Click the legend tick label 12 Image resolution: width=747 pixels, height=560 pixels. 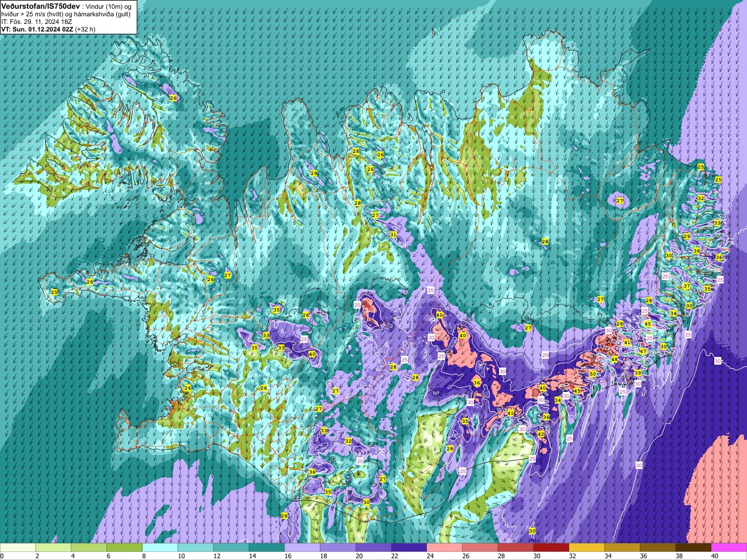[x=216, y=556]
